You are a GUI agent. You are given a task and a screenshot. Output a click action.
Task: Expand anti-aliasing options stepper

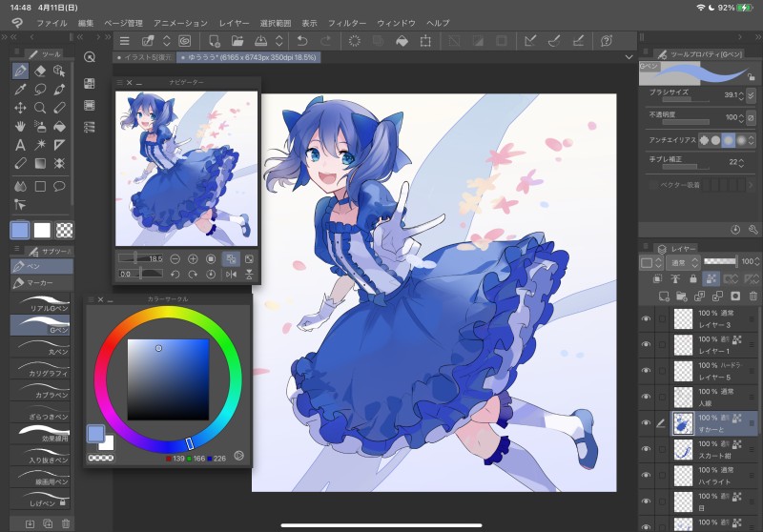coord(751,140)
